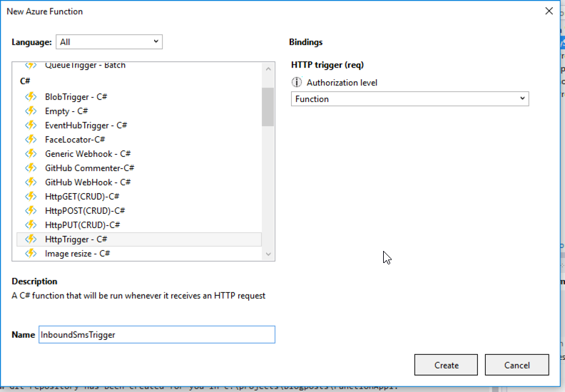Click the Create button

[x=446, y=365]
